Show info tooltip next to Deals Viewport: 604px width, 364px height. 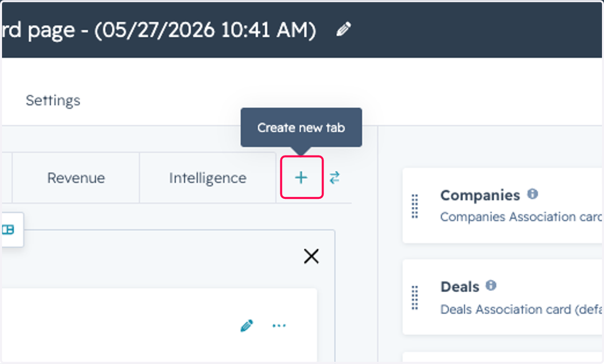tap(491, 285)
